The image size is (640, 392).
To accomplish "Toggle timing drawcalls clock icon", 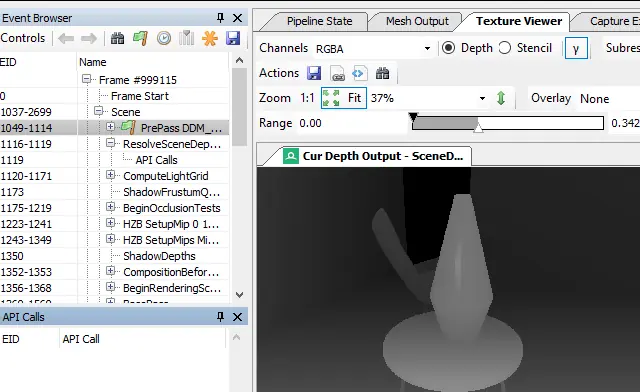I will click(164, 39).
